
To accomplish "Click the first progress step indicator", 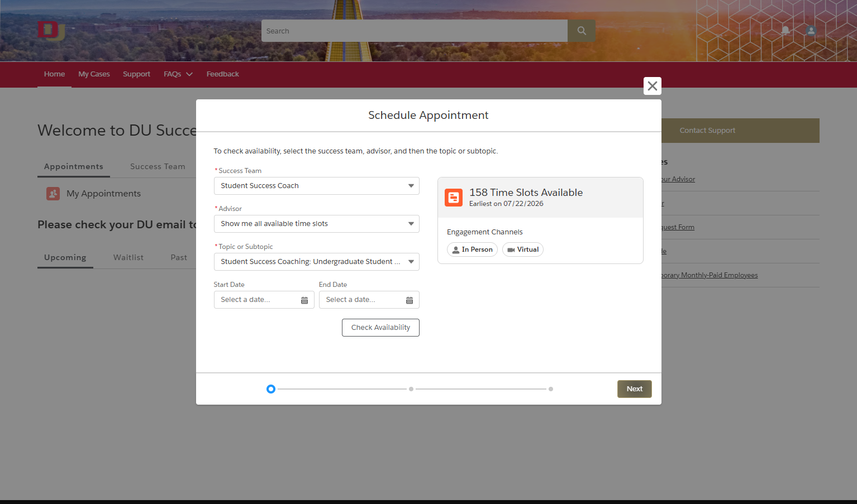I will coord(271,389).
